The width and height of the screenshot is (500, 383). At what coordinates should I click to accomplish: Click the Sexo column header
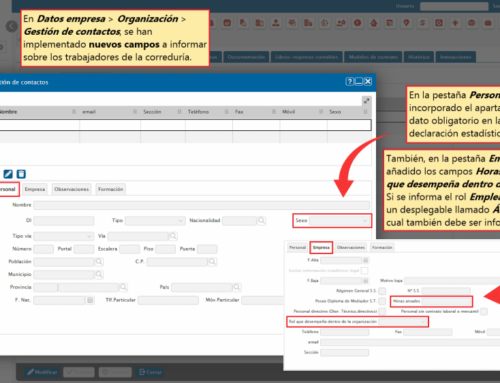349,112
